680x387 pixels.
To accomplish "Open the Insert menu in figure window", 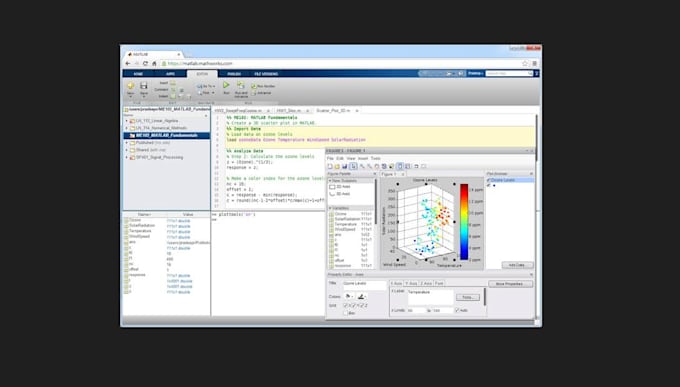I will (x=363, y=159).
